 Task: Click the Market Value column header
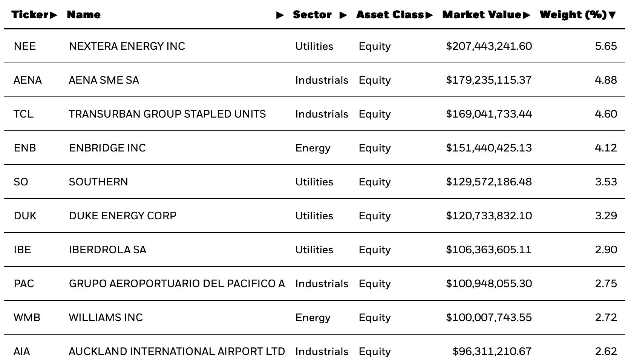click(x=482, y=15)
